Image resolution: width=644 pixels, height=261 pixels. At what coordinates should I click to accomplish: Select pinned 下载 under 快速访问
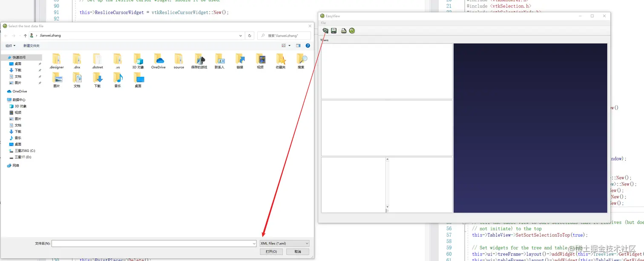pos(18,70)
